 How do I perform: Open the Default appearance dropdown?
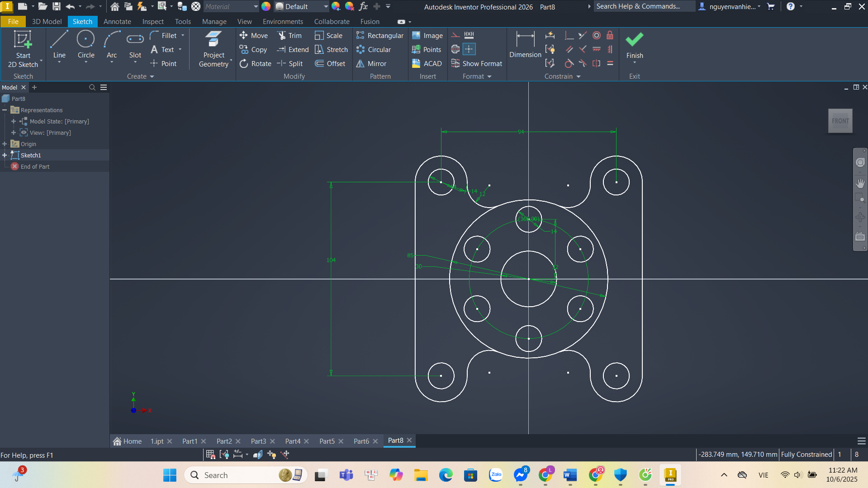coord(326,6)
